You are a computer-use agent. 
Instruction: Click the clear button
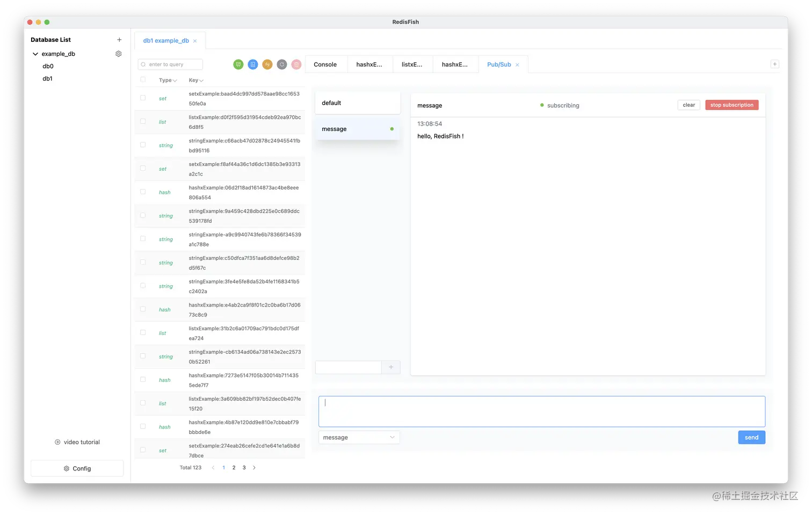(x=689, y=105)
